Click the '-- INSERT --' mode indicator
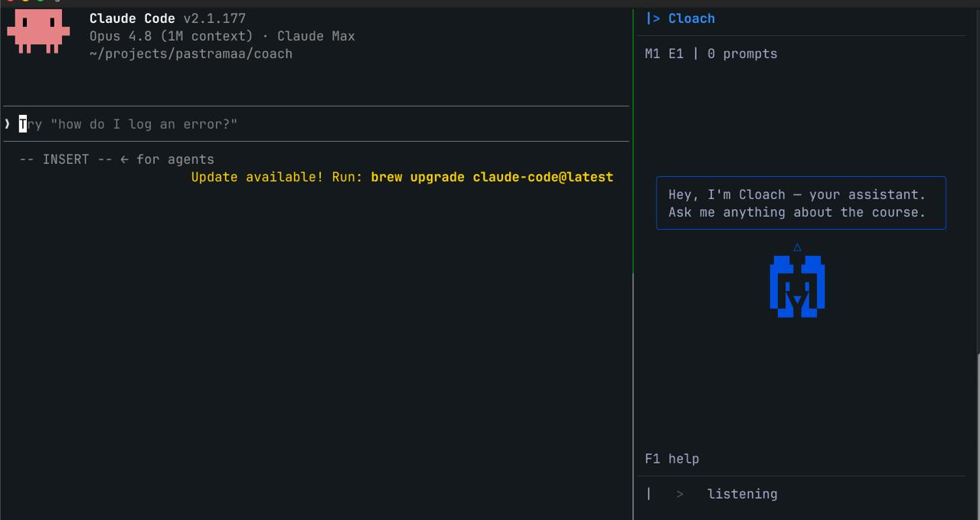980x520 pixels. [66, 159]
